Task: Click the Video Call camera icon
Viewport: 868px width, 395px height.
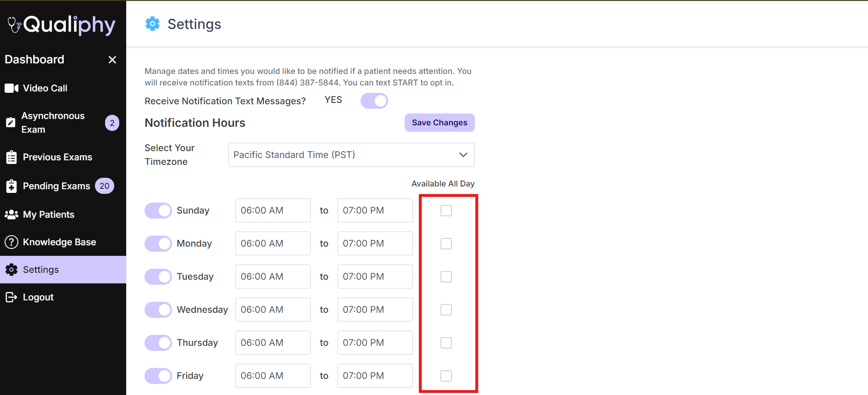Action: pyautogui.click(x=11, y=88)
